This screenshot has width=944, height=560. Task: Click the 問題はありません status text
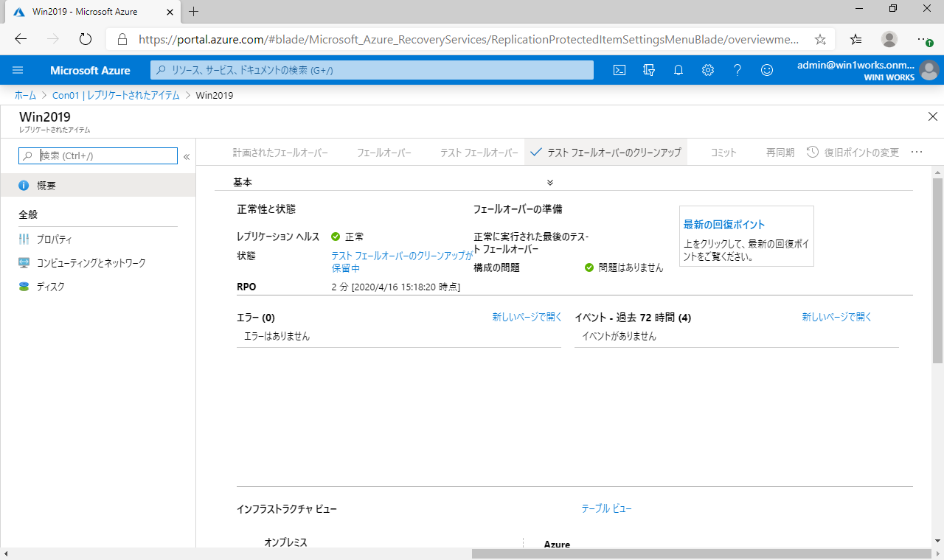tap(631, 267)
